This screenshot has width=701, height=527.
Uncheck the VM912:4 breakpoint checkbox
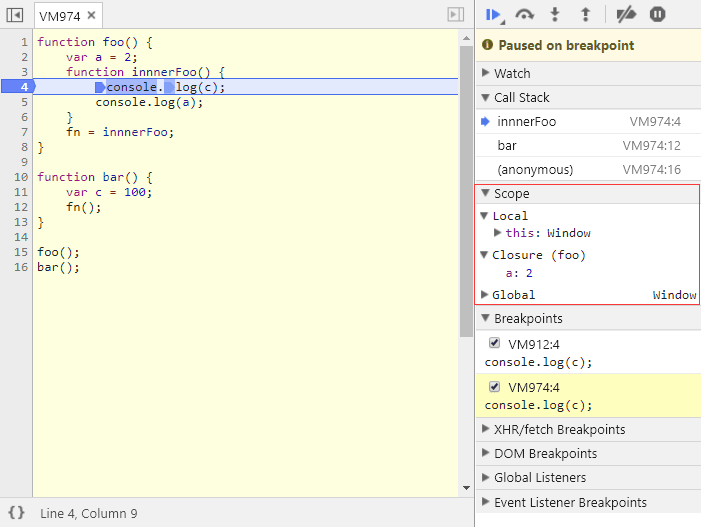pyautogui.click(x=494, y=343)
